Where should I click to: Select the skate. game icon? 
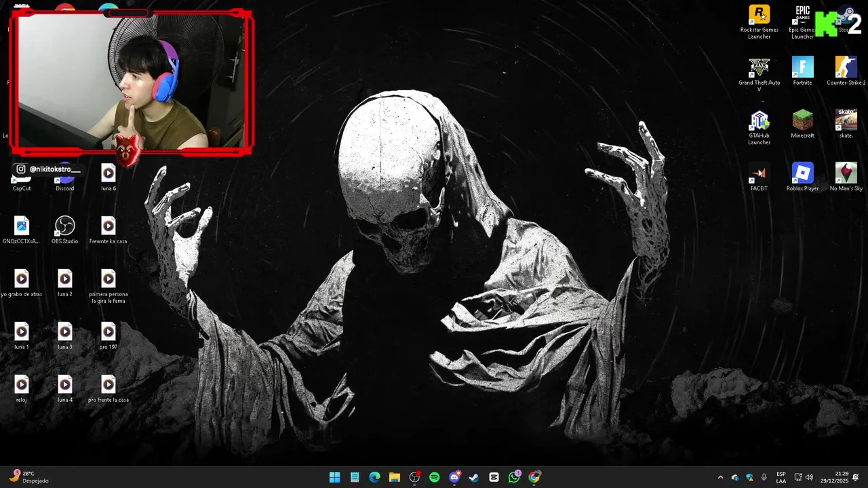pos(846,124)
